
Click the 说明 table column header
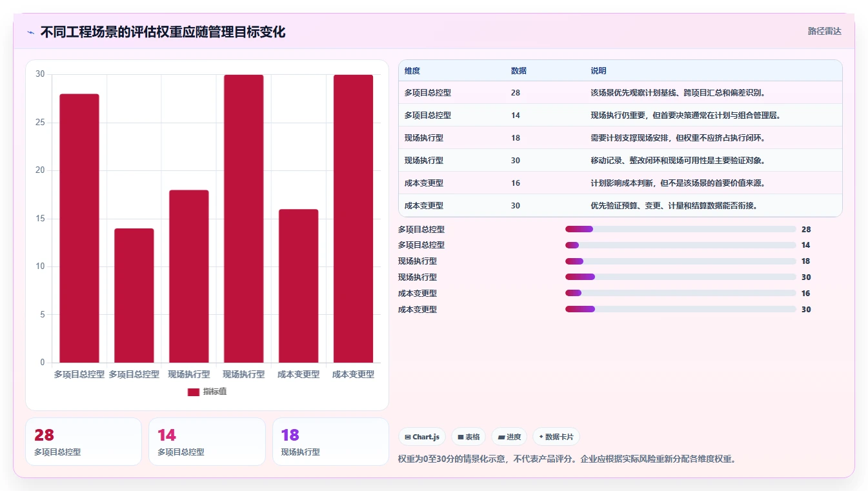pos(598,71)
